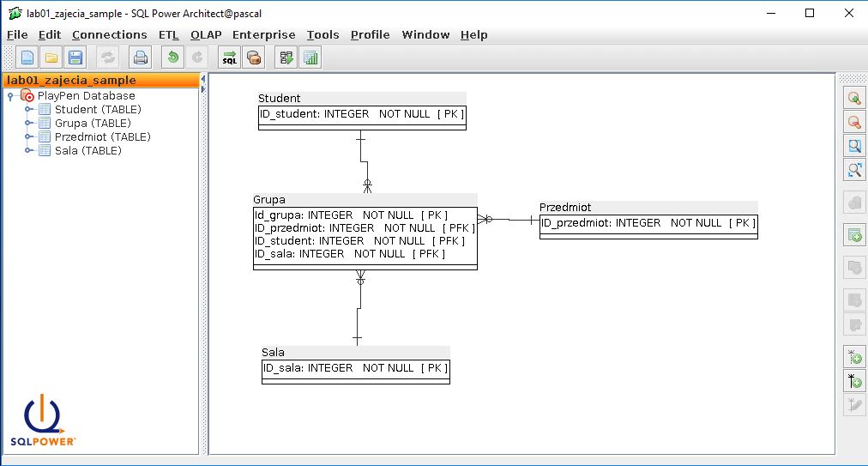Open the Connections menu
Screen dimensions: 868x466
point(109,35)
